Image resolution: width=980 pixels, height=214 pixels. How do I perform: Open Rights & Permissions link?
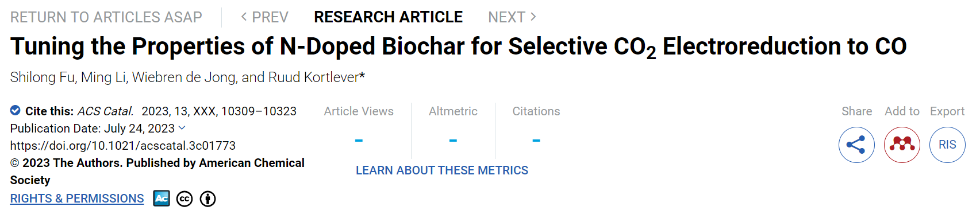(77, 199)
